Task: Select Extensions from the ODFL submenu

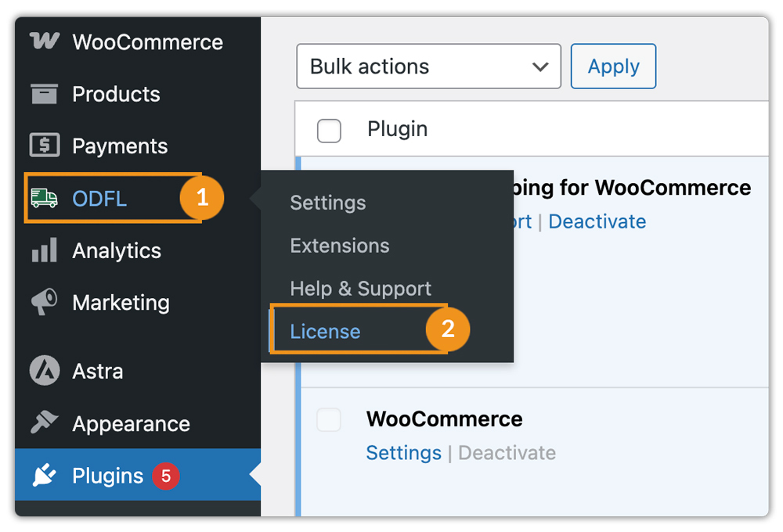Action: tap(339, 246)
